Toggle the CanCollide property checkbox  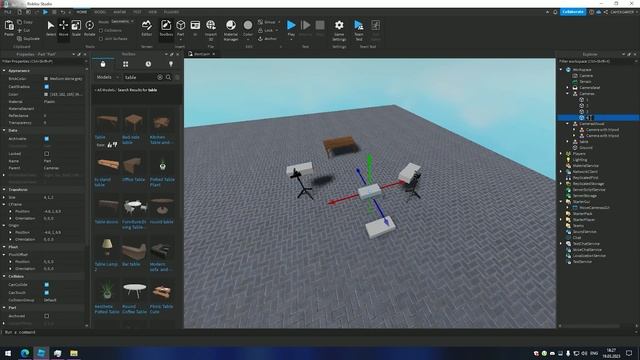click(47, 284)
